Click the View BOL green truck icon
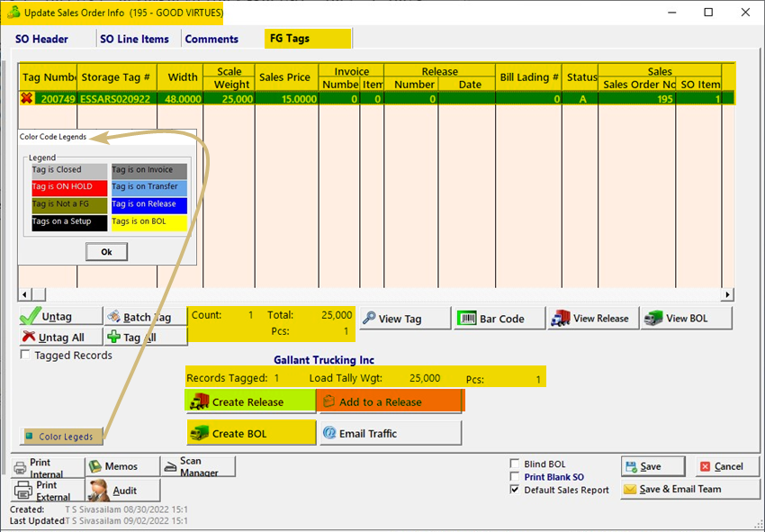Viewport: 765px width, 532px height. (653, 319)
